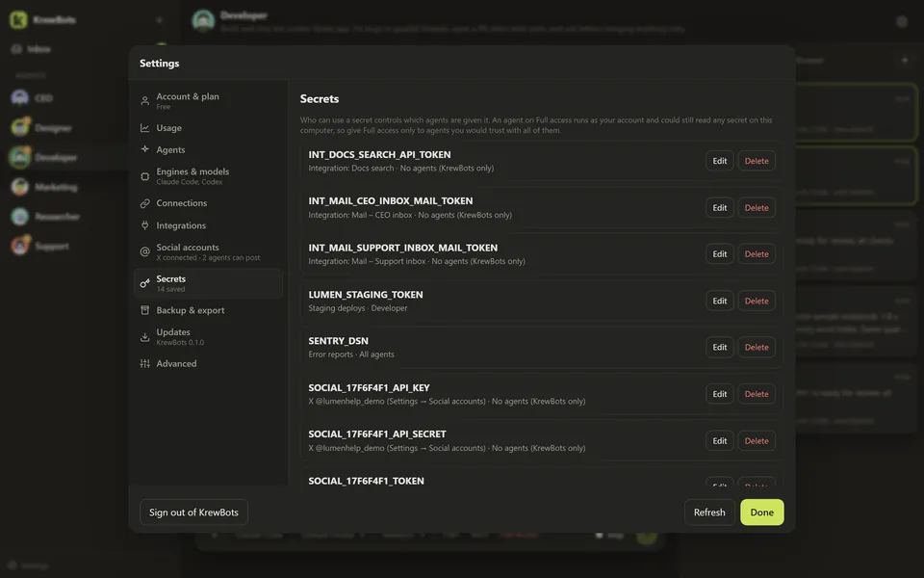The image size is (924, 578).
Task: Edit the INT_DOCS_SEARCH_API_TOKEN secret
Action: coord(720,161)
